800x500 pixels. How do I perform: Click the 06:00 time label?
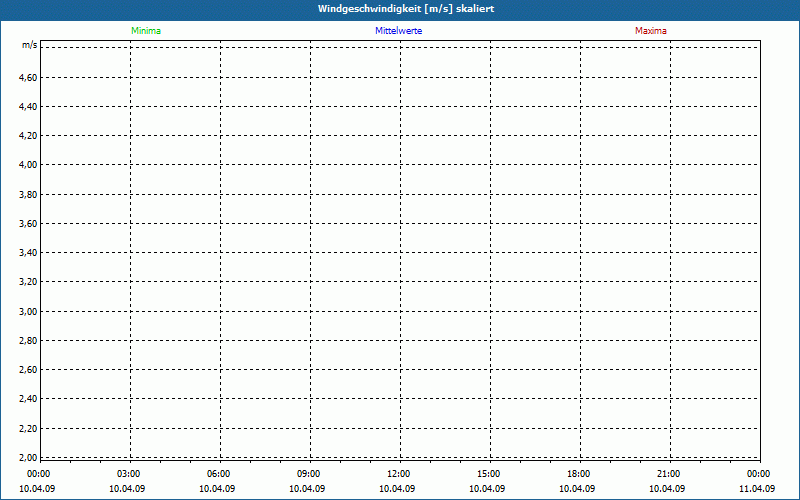[218, 474]
